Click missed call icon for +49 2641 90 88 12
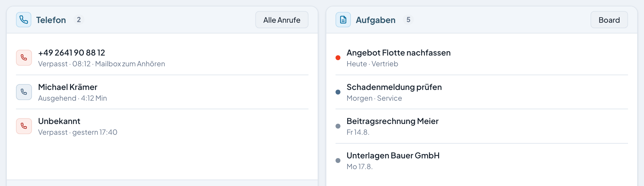This screenshot has width=644, height=186. click(24, 58)
